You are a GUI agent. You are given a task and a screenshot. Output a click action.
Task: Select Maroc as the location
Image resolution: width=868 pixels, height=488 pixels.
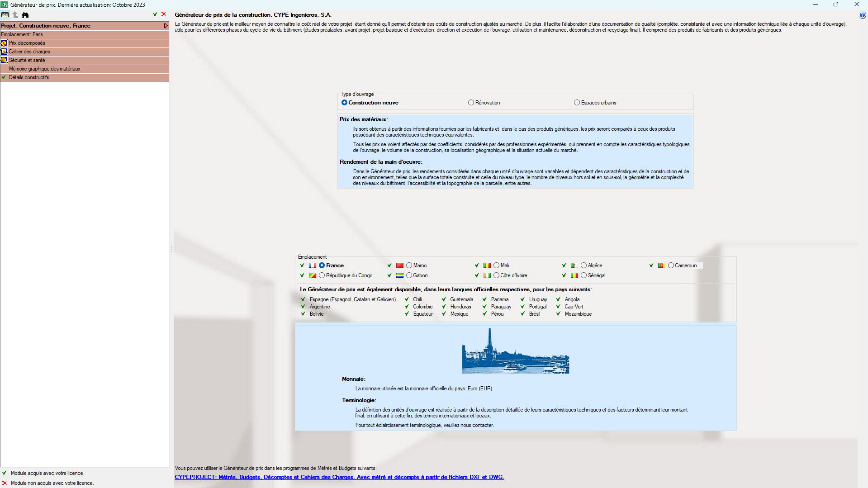click(x=409, y=265)
